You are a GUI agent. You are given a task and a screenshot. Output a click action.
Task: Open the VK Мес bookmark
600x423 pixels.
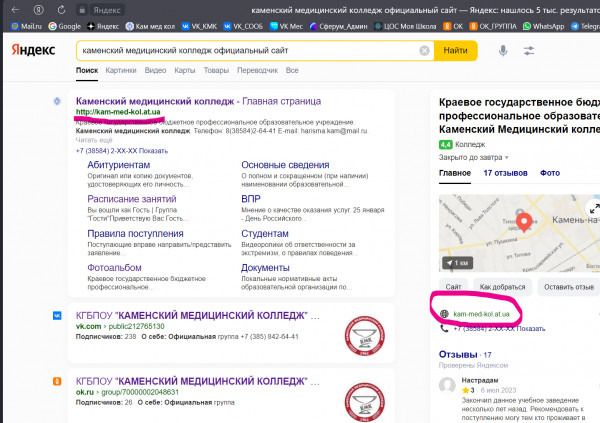[286, 26]
